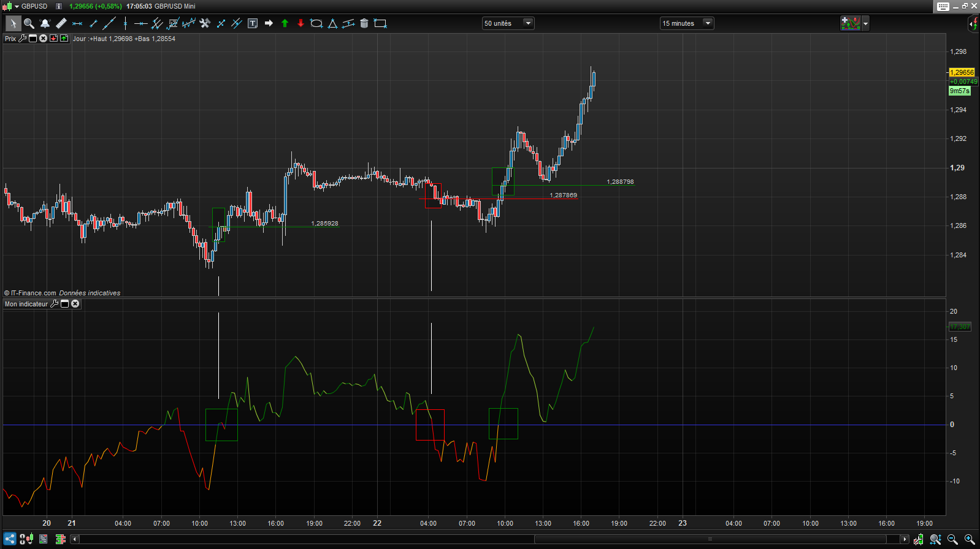Click the GBPUSD symbol name

(x=34, y=6)
